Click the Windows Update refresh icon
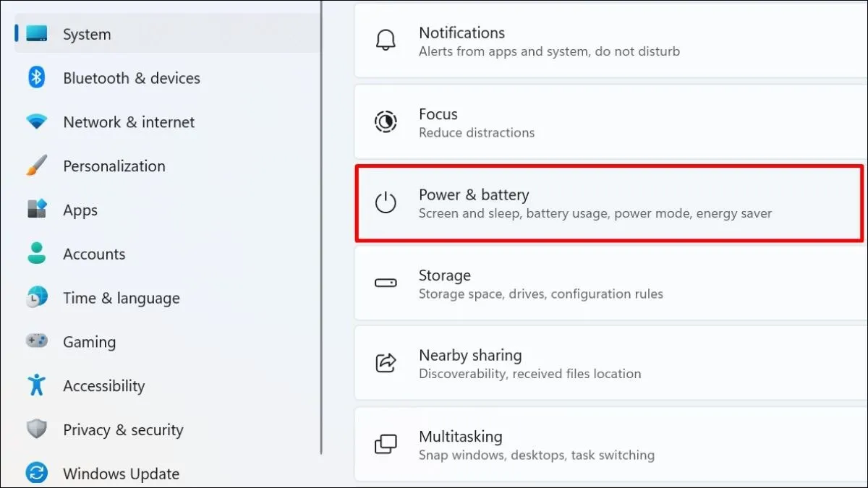Viewport: 868px width, 488px height. click(36, 474)
